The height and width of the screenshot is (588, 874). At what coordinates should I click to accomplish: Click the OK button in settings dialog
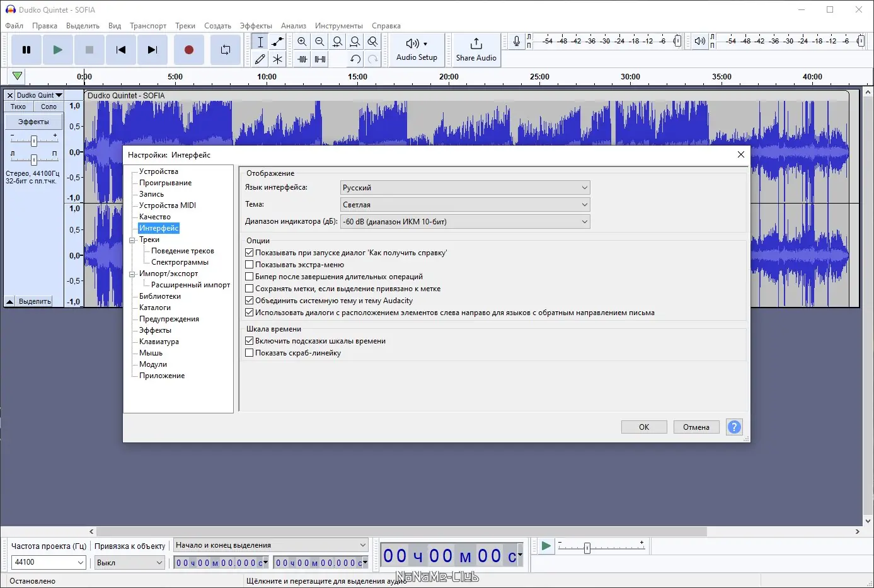(x=643, y=427)
